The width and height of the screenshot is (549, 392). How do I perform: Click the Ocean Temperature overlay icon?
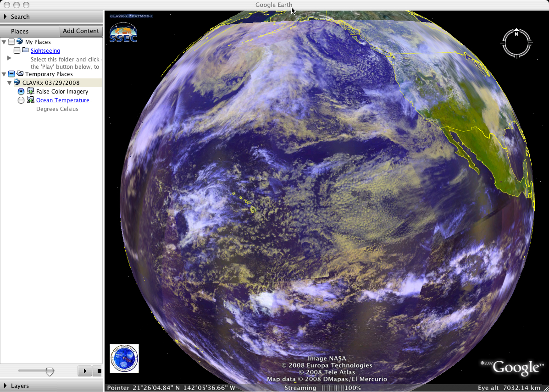coord(30,100)
